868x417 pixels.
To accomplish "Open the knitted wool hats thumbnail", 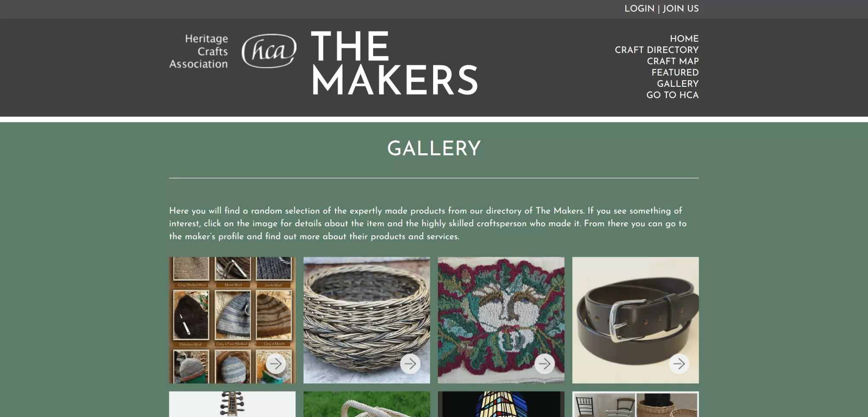I will (232, 320).
